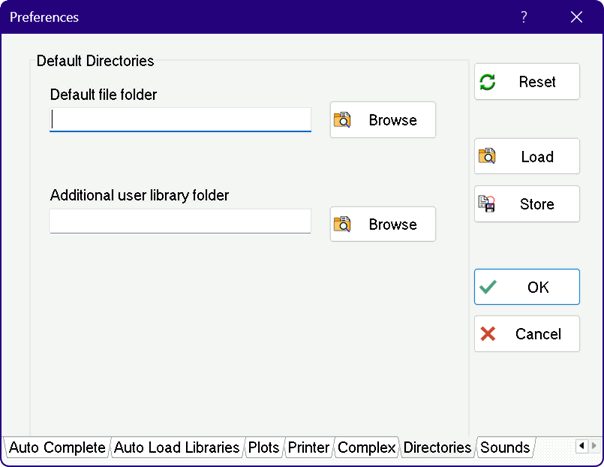Go to the Plots tab
The image size is (604, 467).
(x=264, y=447)
